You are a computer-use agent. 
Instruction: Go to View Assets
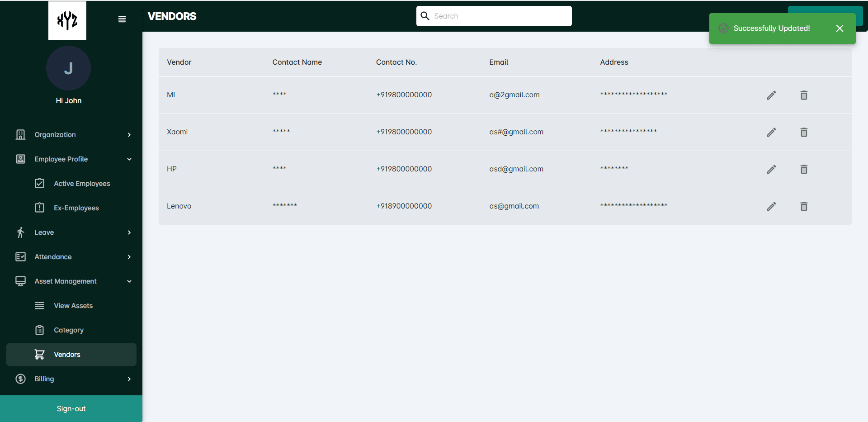(73, 306)
